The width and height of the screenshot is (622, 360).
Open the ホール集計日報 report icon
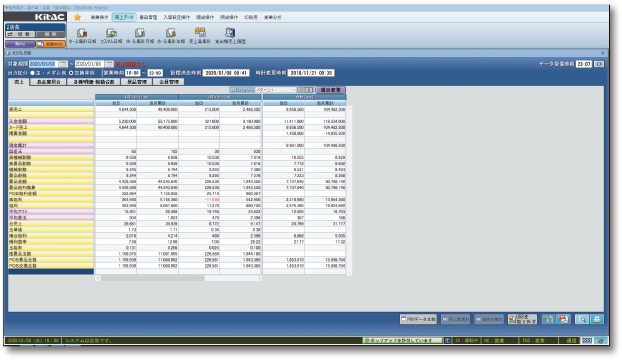point(83,36)
